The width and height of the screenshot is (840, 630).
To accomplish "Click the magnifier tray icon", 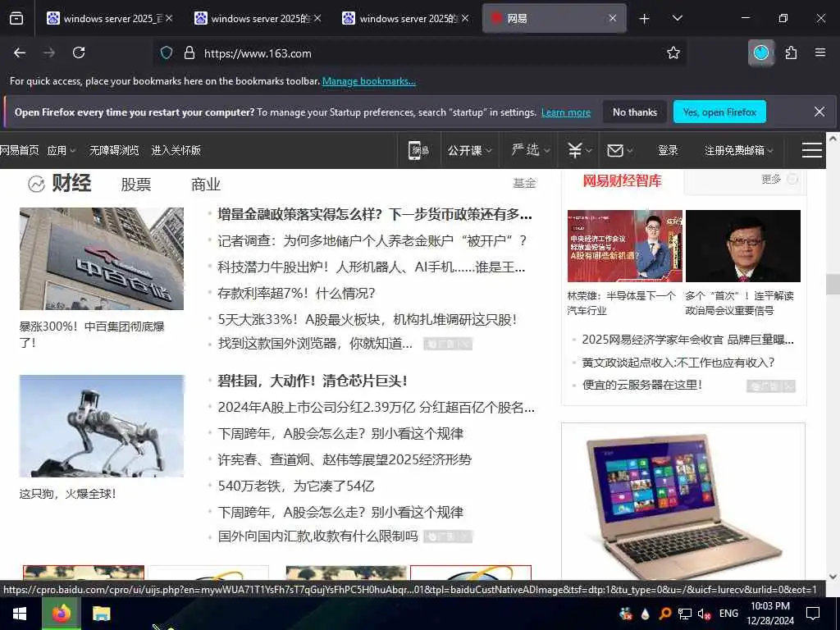I will (664, 614).
